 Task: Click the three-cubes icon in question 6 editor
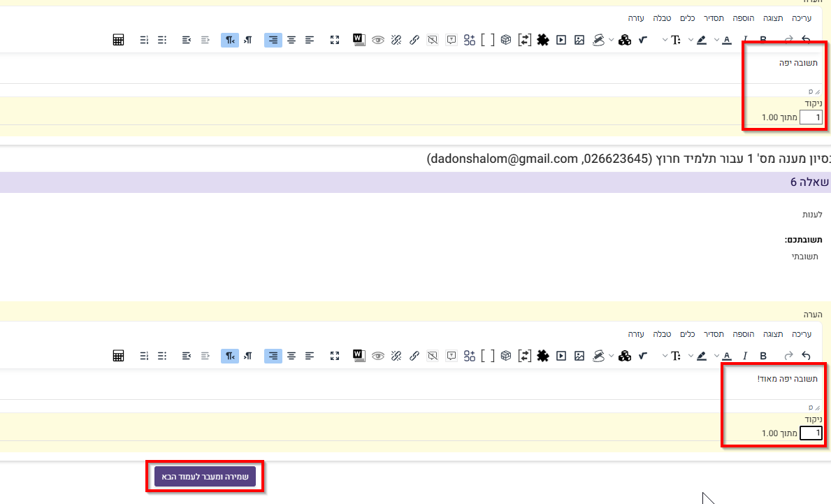click(625, 356)
